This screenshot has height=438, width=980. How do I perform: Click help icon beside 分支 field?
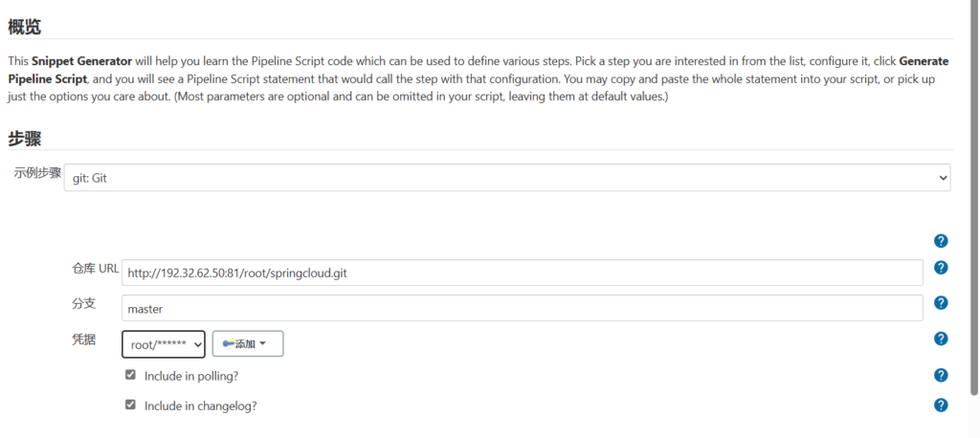[941, 303]
